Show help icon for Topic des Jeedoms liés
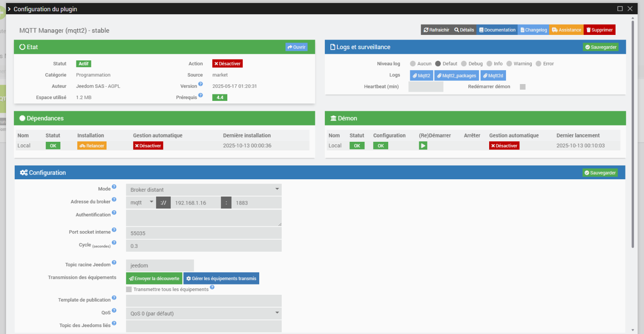The width and height of the screenshot is (644, 334). pos(114,323)
